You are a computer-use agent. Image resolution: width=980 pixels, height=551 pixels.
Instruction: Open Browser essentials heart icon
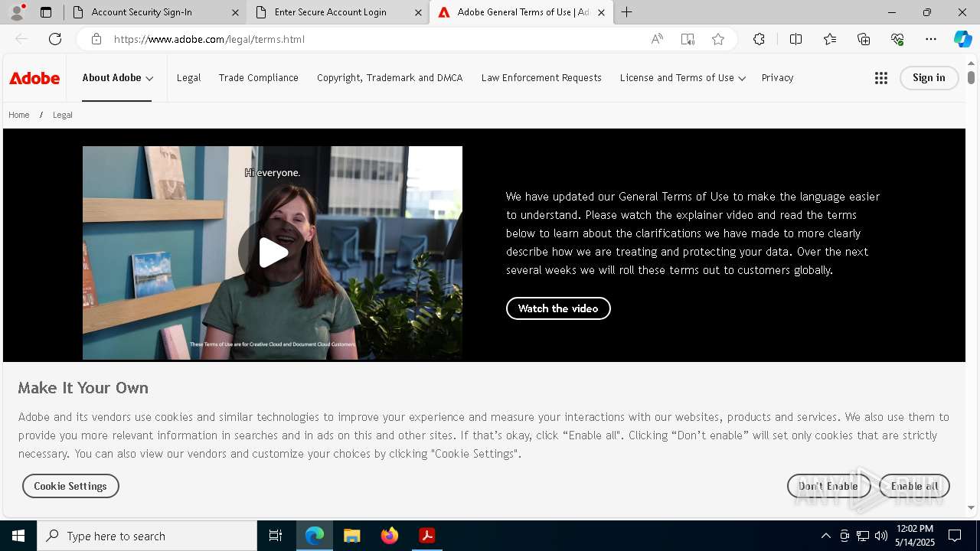point(897,39)
